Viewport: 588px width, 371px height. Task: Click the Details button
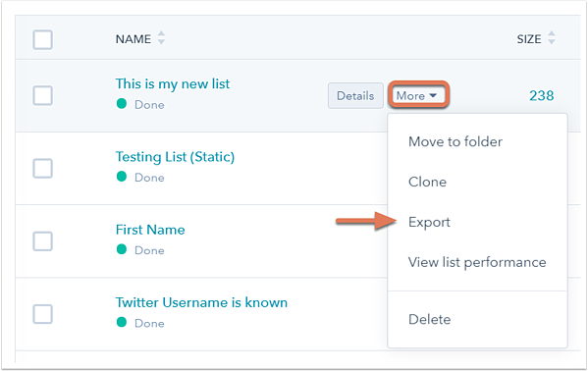point(355,95)
